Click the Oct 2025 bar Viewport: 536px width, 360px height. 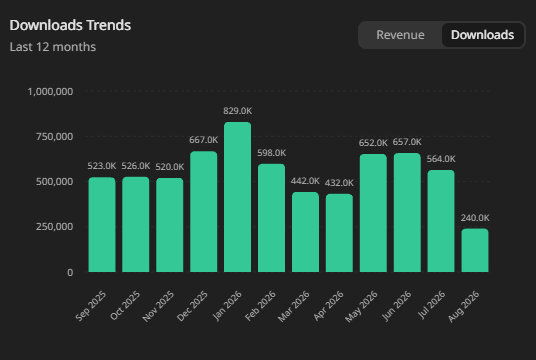point(136,224)
